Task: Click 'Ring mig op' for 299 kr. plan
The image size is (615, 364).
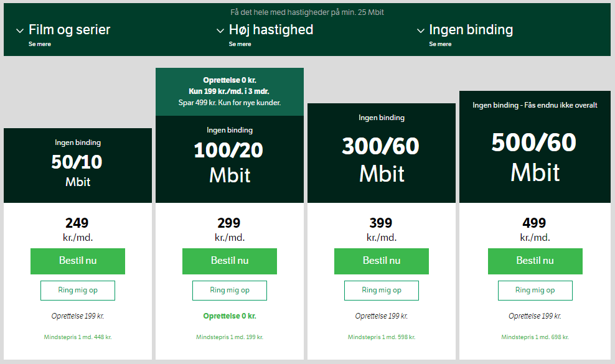Action: [x=230, y=291]
